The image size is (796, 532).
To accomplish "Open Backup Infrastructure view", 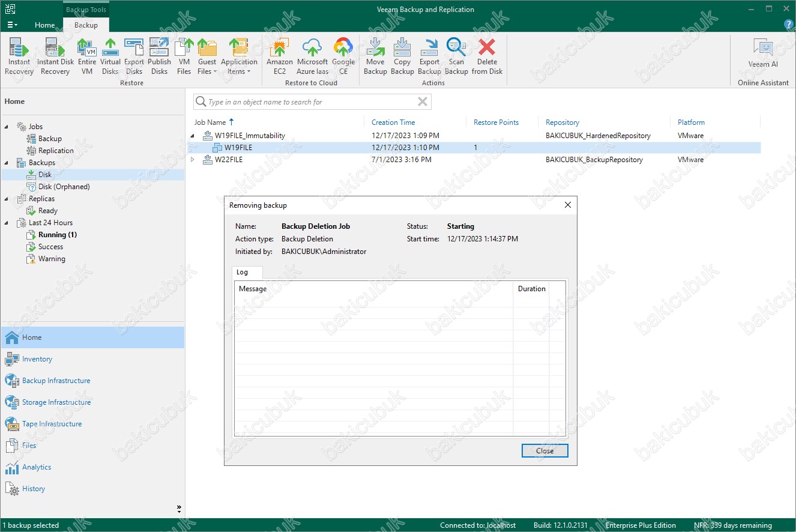I will pos(92,381).
